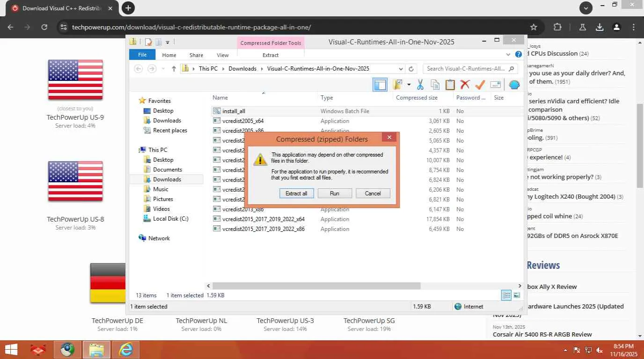Switch to the Home ribbon tab
The width and height of the screenshot is (644, 359).
169,55
